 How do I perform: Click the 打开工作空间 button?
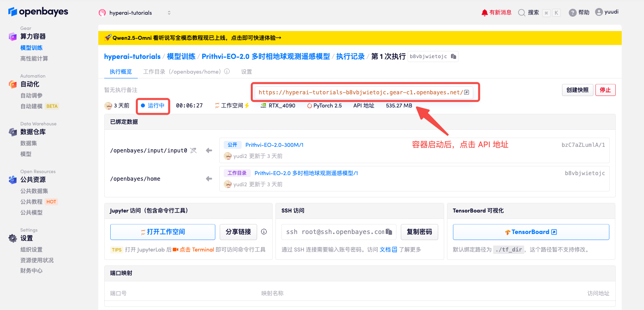coord(163,232)
